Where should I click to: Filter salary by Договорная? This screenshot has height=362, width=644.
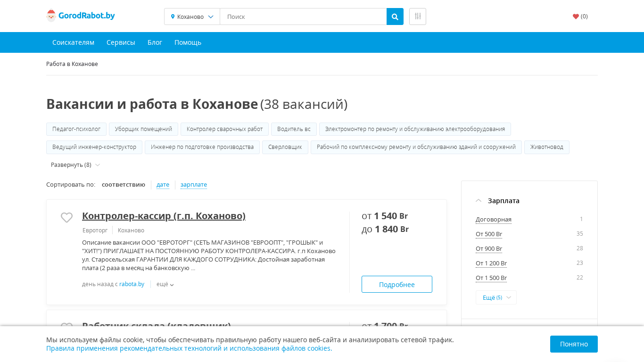pyautogui.click(x=494, y=220)
